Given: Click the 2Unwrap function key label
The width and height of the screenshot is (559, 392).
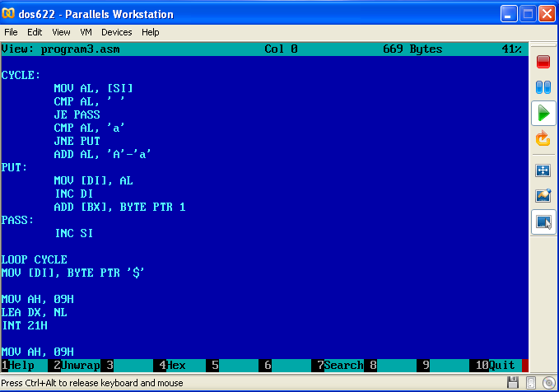Looking at the screenshot, I should [x=77, y=366].
